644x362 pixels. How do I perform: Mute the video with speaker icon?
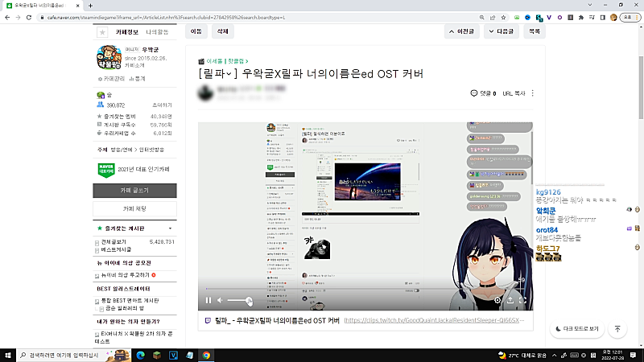tap(220, 300)
